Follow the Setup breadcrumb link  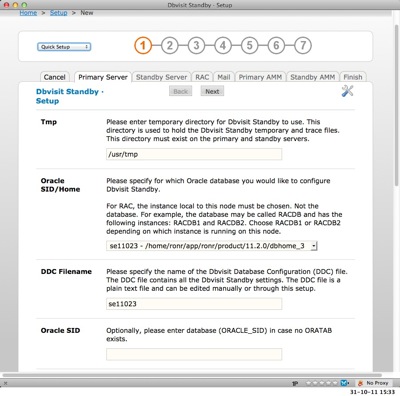point(59,13)
